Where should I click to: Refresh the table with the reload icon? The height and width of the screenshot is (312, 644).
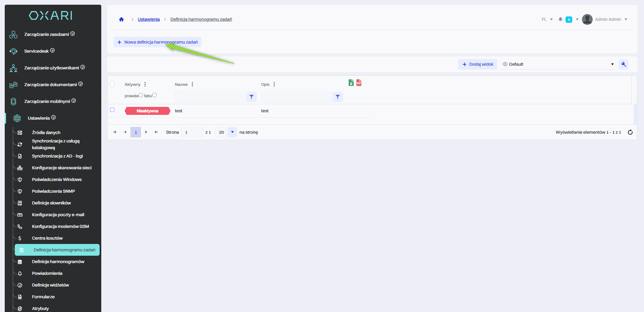pos(630,132)
